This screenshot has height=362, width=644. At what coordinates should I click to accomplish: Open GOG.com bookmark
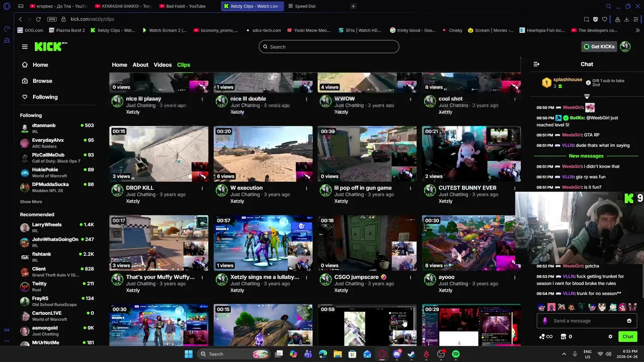click(30, 30)
